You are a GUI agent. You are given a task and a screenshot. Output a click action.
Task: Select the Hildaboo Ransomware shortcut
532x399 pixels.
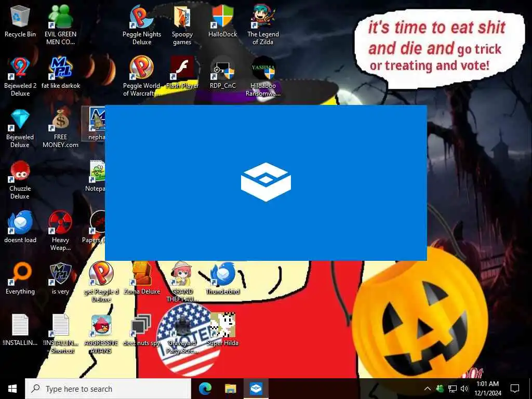pyautogui.click(x=263, y=77)
